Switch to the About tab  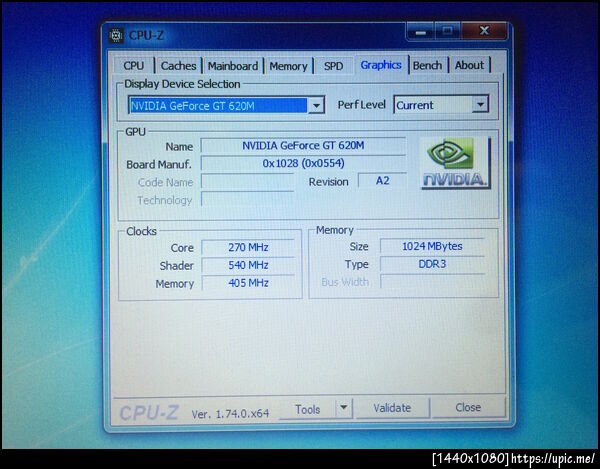point(469,65)
